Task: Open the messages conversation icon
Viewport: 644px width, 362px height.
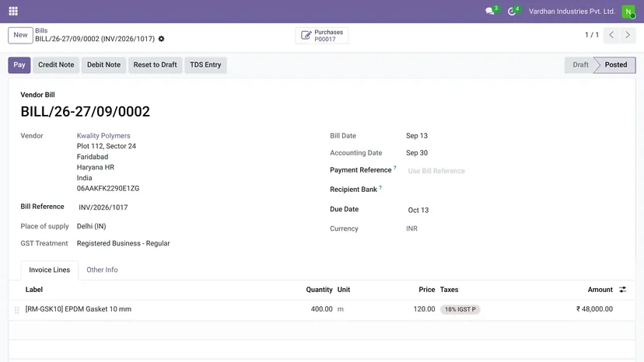Action: 489,11
